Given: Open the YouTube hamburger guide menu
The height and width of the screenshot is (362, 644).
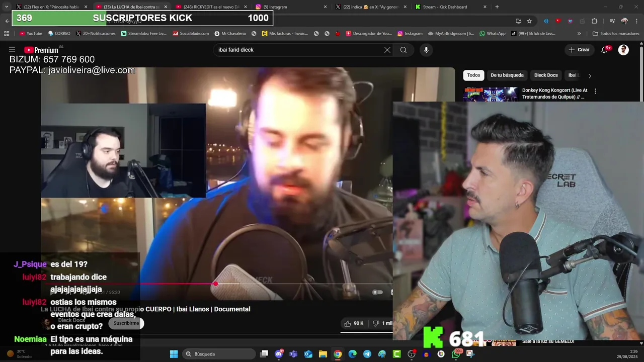Looking at the screenshot, I should [x=12, y=50].
